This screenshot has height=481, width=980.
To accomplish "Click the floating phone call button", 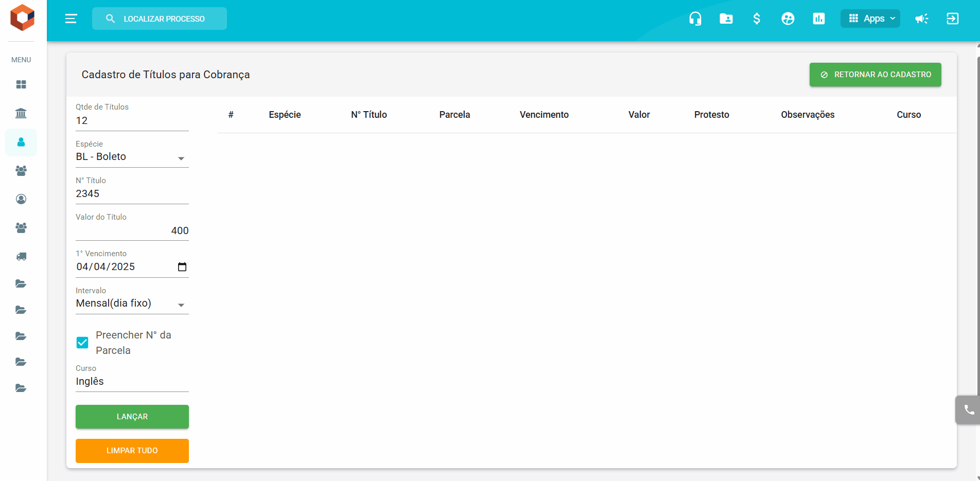I will (968, 409).
